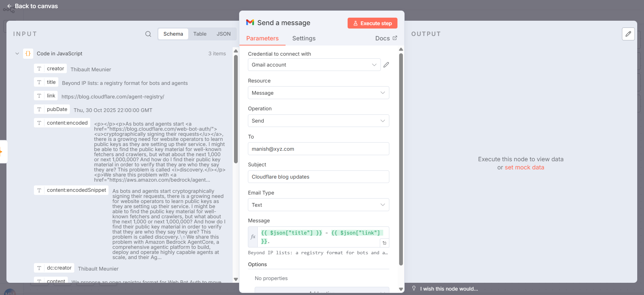The image size is (644, 295).
Task: Click the Subject input field
Action: (x=318, y=177)
